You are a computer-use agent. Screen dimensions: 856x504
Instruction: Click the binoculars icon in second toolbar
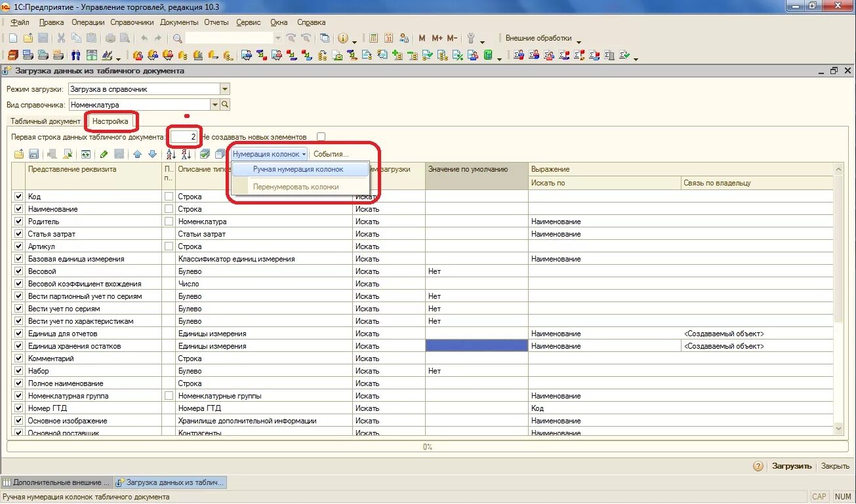click(75, 55)
